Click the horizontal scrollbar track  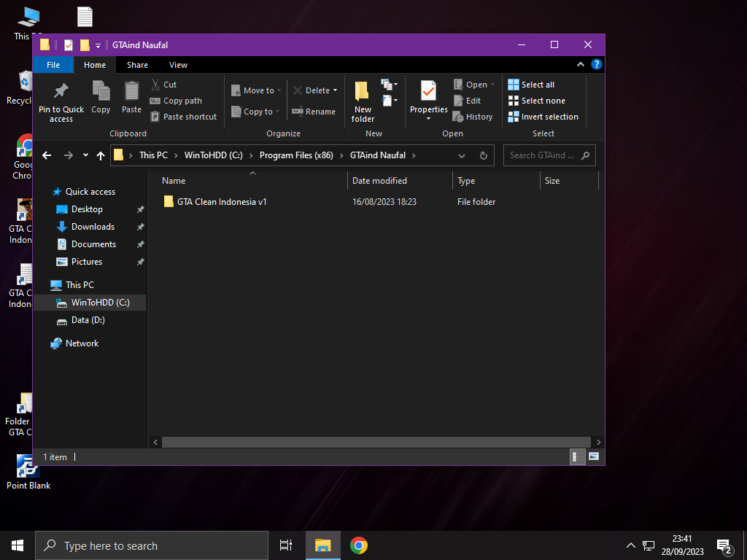pos(376,443)
